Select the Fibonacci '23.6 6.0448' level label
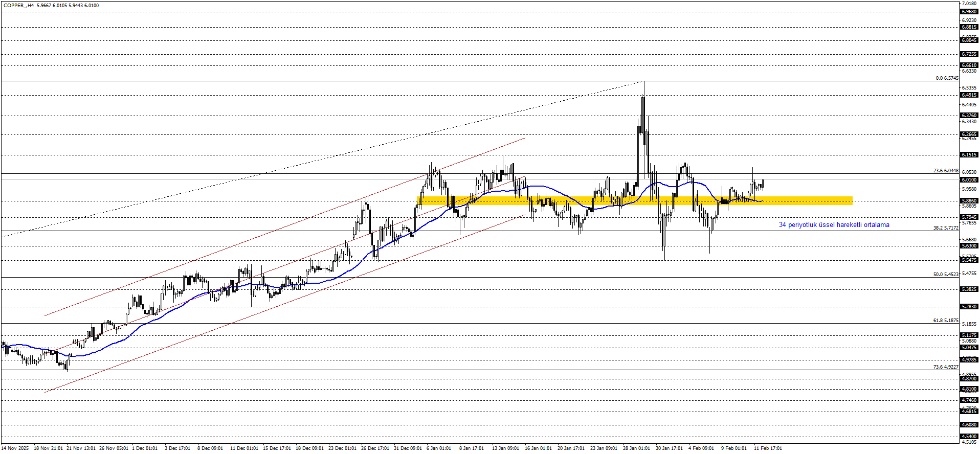This screenshot has height=454, width=980. 946,171
